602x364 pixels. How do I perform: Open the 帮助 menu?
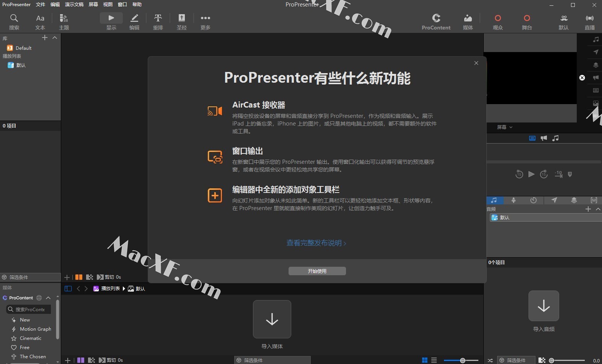pos(137,5)
